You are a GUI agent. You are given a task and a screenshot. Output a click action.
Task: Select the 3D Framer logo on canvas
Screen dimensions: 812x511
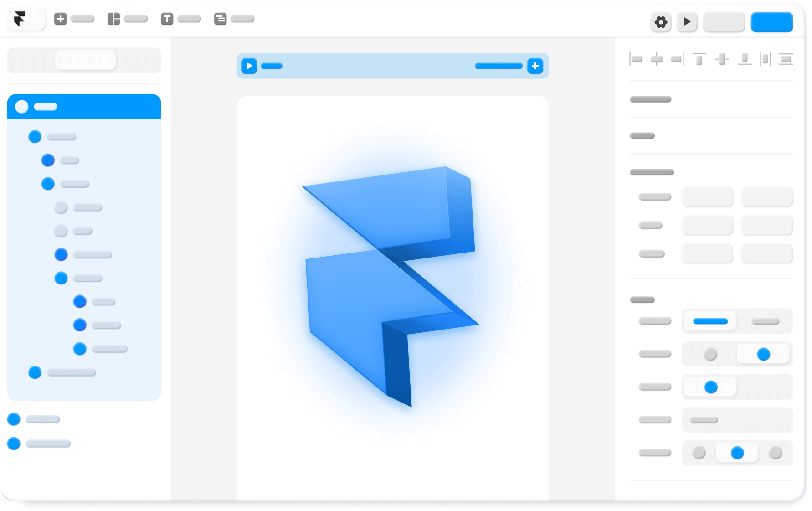(x=391, y=286)
